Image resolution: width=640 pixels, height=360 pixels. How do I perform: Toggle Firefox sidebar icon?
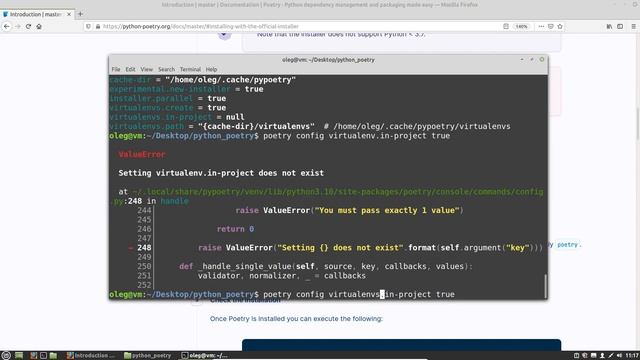[620, 26]
